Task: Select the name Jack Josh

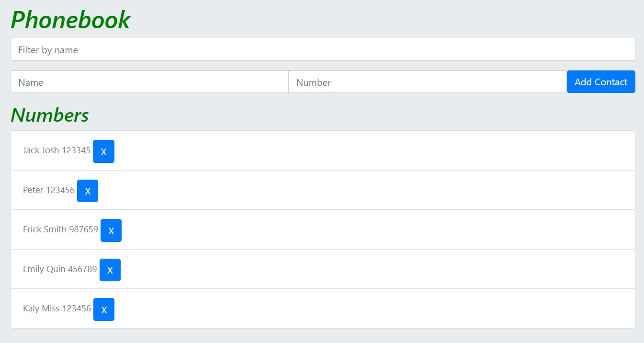Action: [41, 150]
